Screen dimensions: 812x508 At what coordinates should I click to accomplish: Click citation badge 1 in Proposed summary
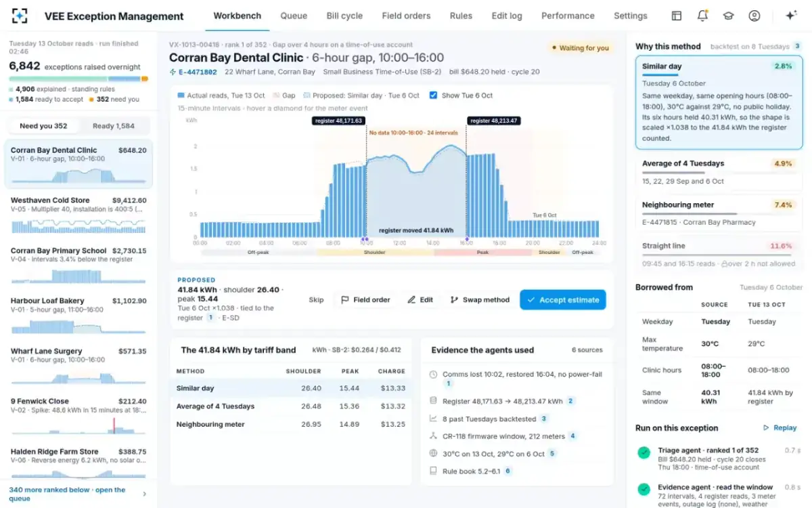(210, 318)
